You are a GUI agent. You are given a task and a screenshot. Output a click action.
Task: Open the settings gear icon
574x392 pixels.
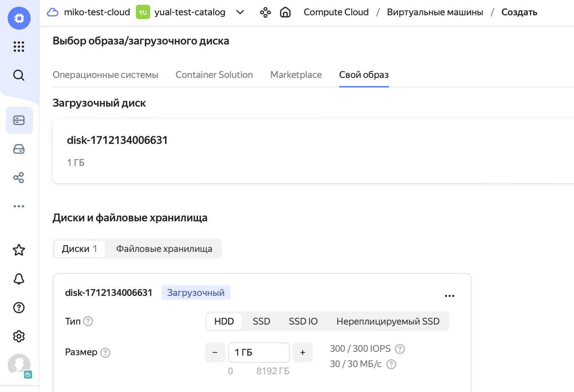(19, 336)
